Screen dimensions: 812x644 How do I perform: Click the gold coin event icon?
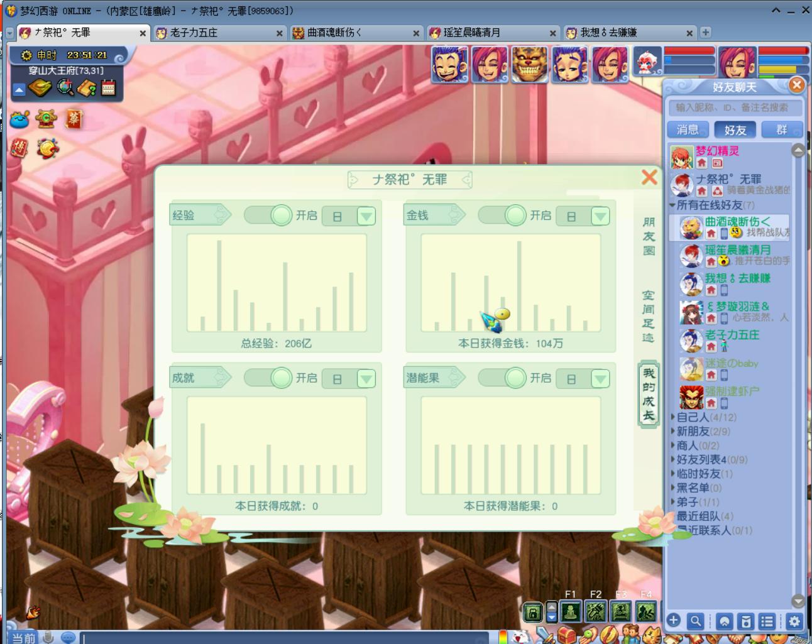[x=47, y=148]
